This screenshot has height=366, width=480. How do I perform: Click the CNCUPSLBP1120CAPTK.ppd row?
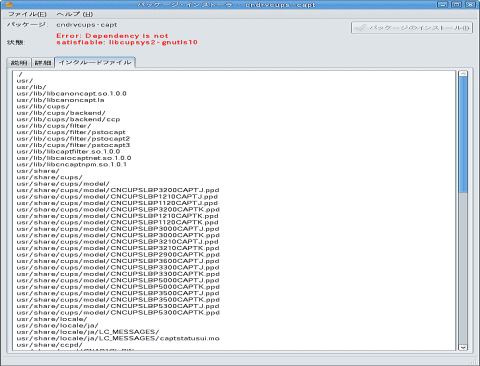pos(117,222)
